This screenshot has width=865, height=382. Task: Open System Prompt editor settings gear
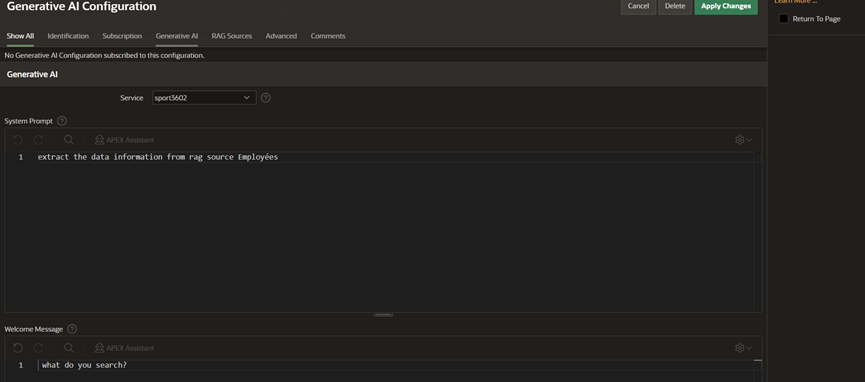pos(743,140)
